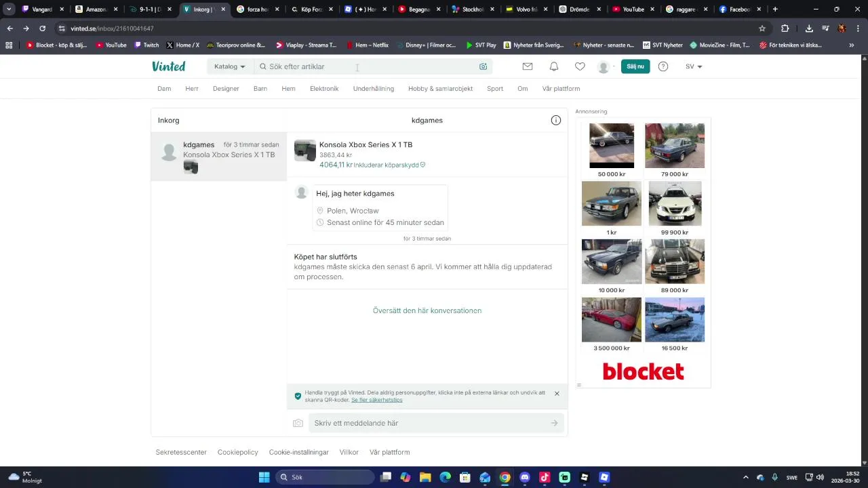Screen dimensions: 868x488
Task: Open the SV language dropdown
Action: (x=694, y=66)
